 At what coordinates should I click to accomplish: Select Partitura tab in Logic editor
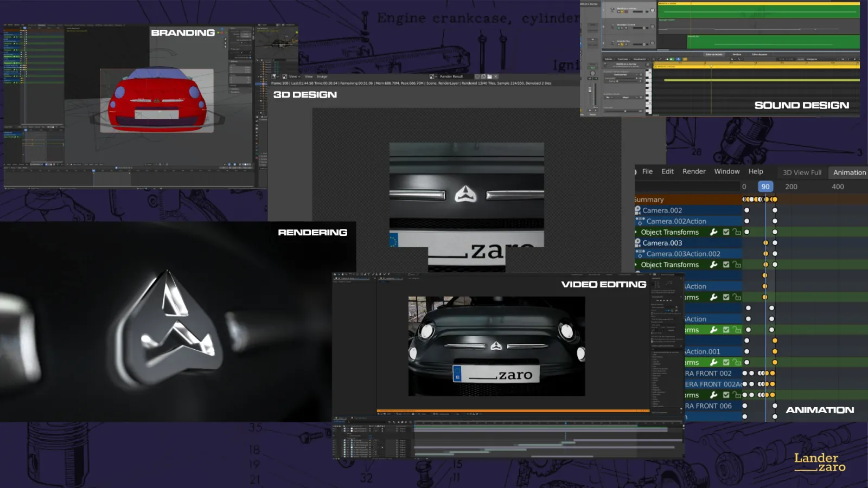pos(737,54)
